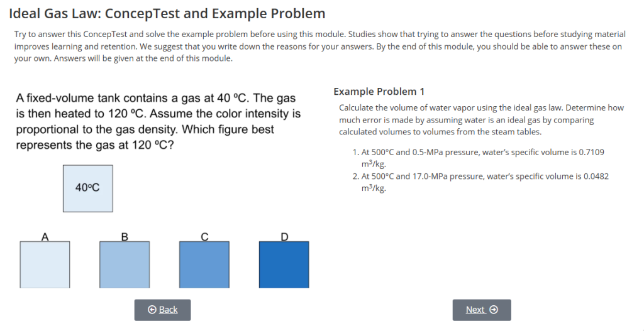Image resolution: width=644 pixels, height=331 pixels.
Task: Select list item with 17.0-MPa pressure
Action: (480, 182)
